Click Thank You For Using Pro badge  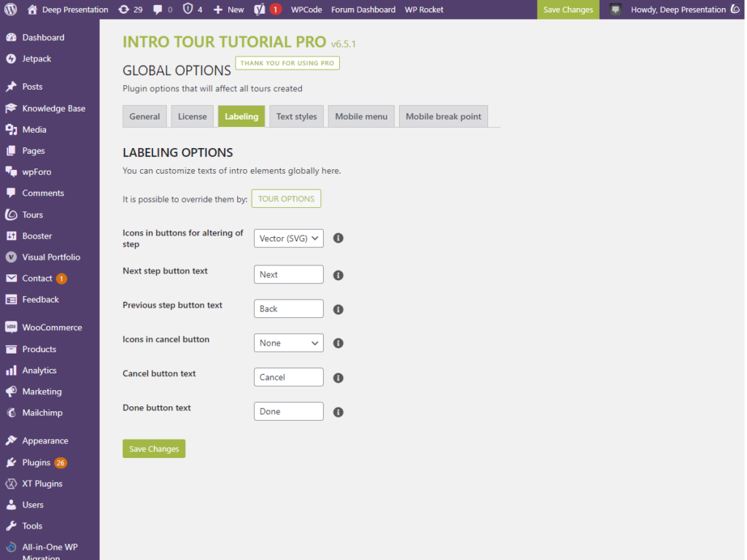(x=287, y=63)
